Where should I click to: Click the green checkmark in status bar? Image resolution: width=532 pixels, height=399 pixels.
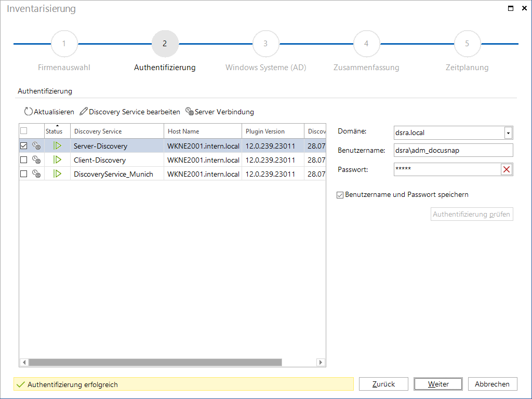tap(21, 384)
